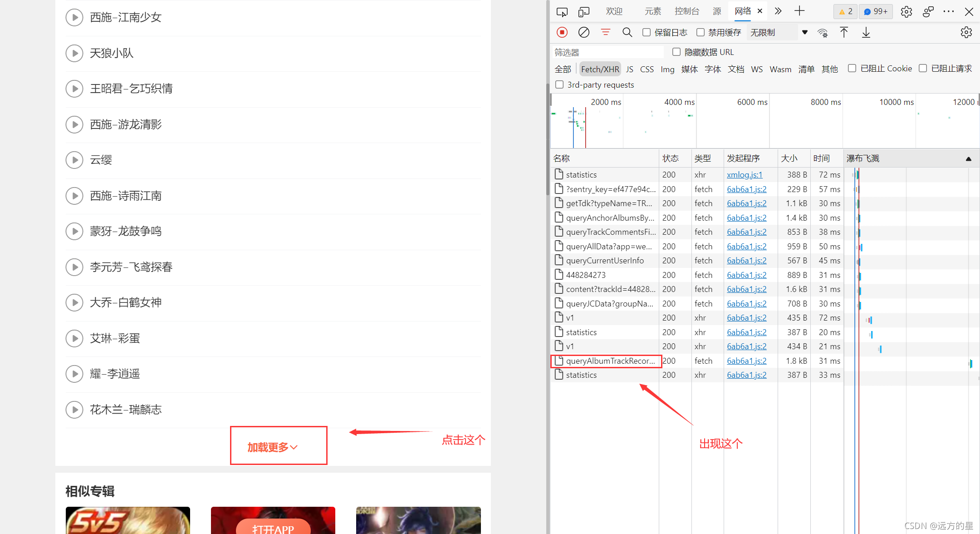
Task: Click the inspect element picker icon
Action: pyautogui.click(x=562, y=12)
